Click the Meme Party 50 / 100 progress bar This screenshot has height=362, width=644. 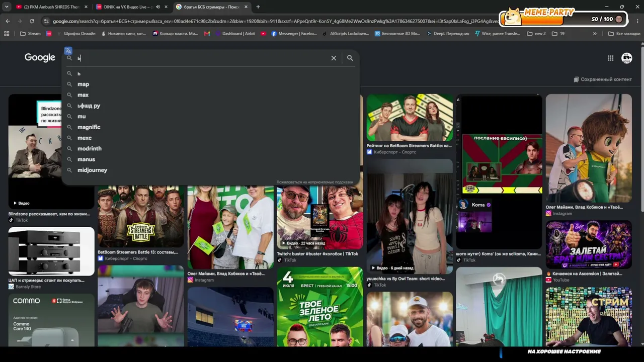point(564,19)
